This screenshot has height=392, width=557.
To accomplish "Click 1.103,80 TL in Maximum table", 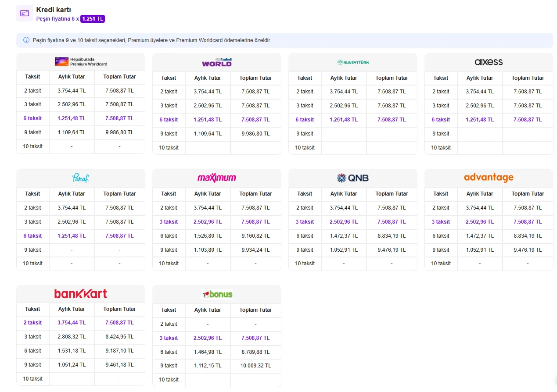I will pyautogui.click(x=208, y=250).
